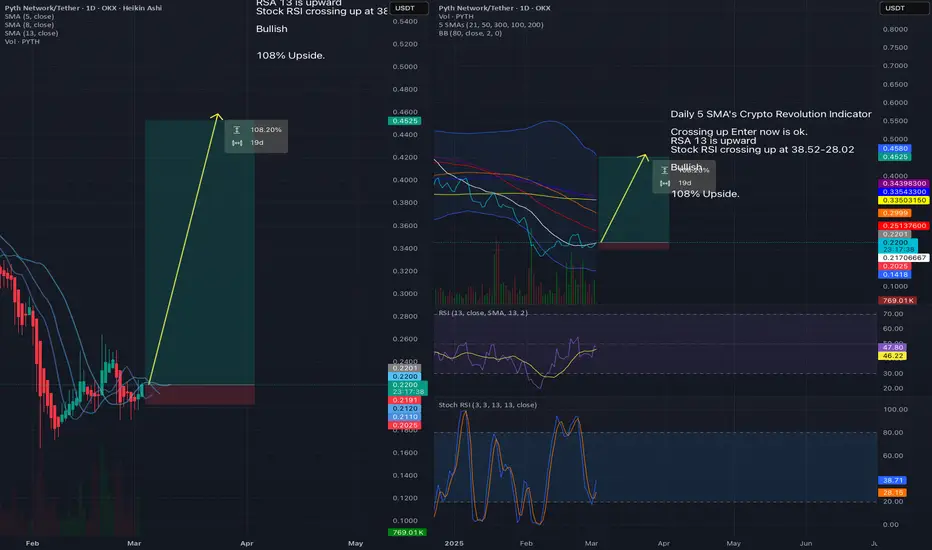Select the SMA (8, close) legend entry
Viewport: 932px width, 550px height.
(29, 25)
